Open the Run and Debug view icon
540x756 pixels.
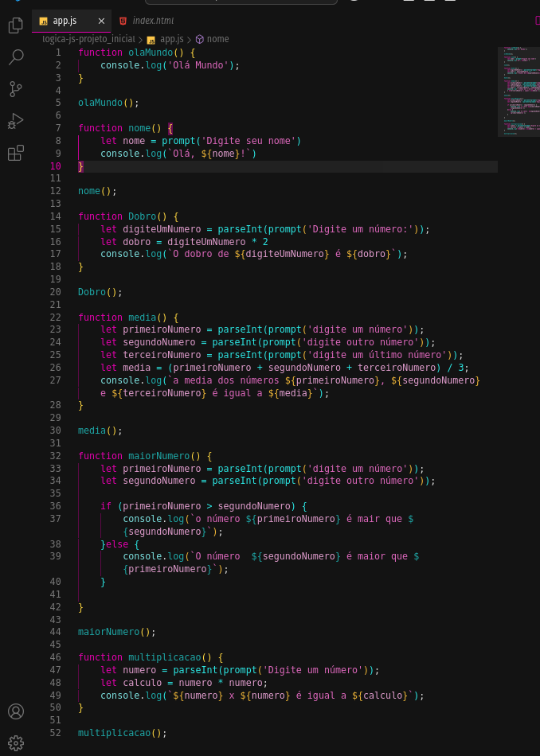[x=15, y=121]
